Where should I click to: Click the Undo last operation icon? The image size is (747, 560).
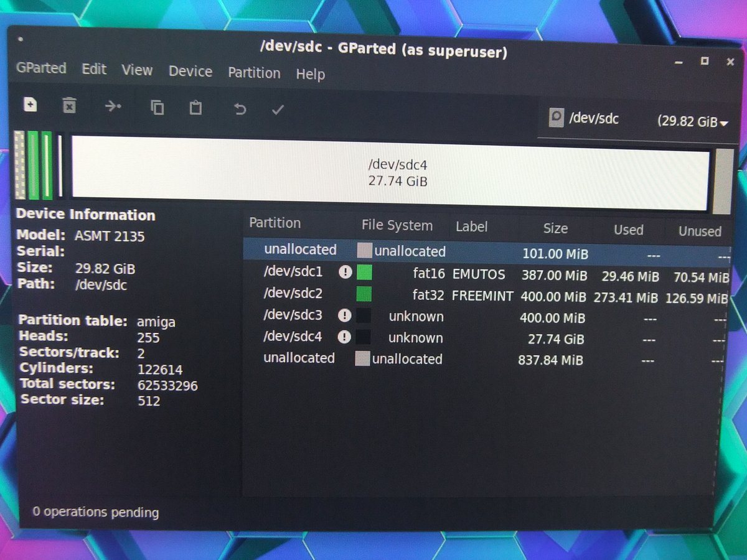pyautogui.click(x=240, y=110)
